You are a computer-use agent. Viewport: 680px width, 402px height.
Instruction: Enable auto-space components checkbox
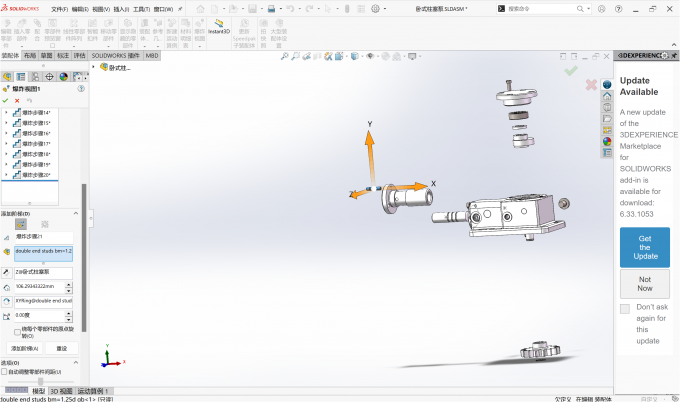4,372
